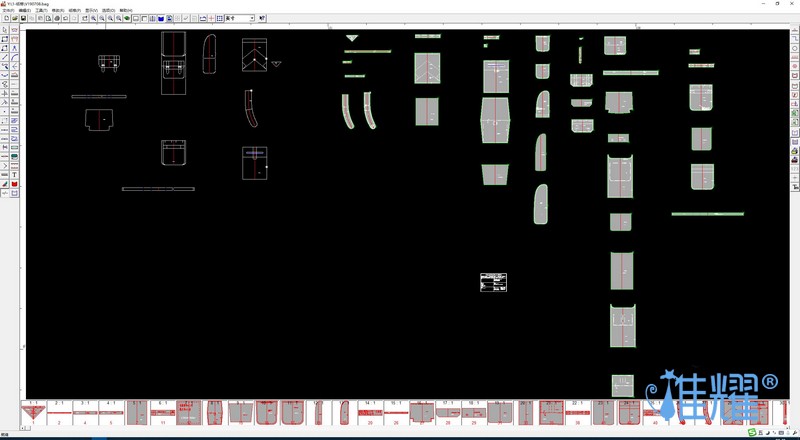The image size is (800, 440).
Task: Click the red crosshair icon in top toolbar
Action: pos(211,18)
